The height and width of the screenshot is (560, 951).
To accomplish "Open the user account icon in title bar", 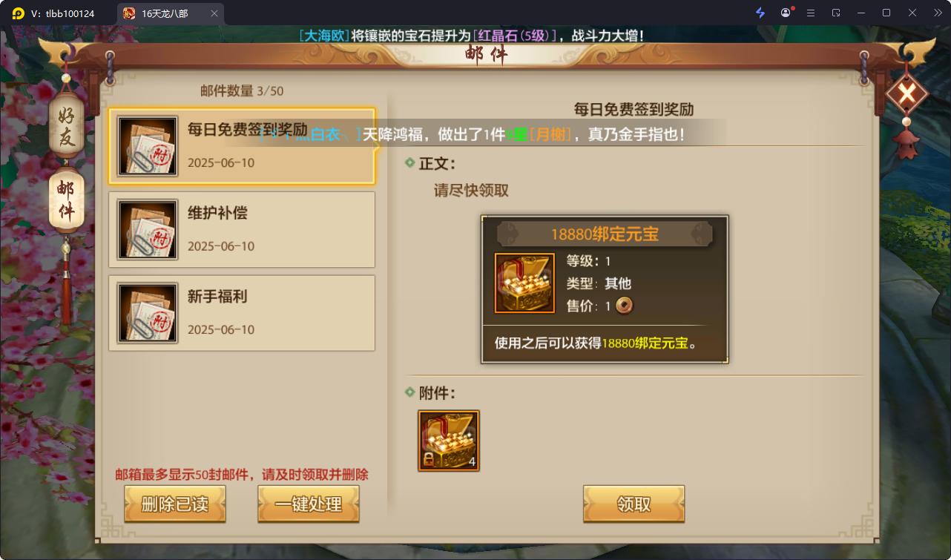I will pyautogui.click(x=786, y=13).
